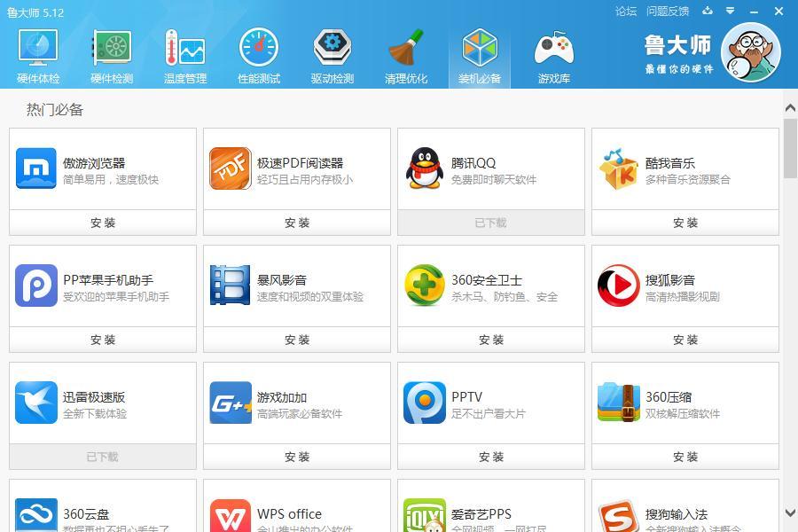Click the 酷我音乐 icon
The image size is (798, 532).
tap(618, 168)
